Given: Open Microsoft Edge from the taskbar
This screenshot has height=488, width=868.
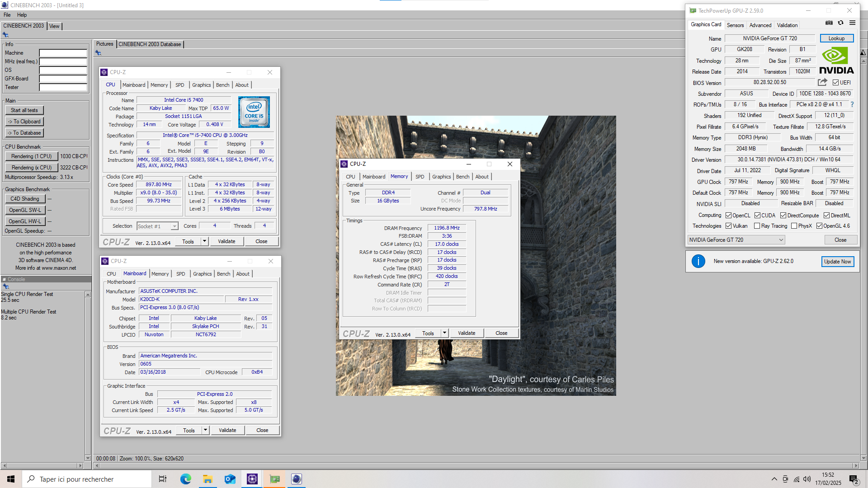Looking at the screenshot, I should tap(185, 479).
